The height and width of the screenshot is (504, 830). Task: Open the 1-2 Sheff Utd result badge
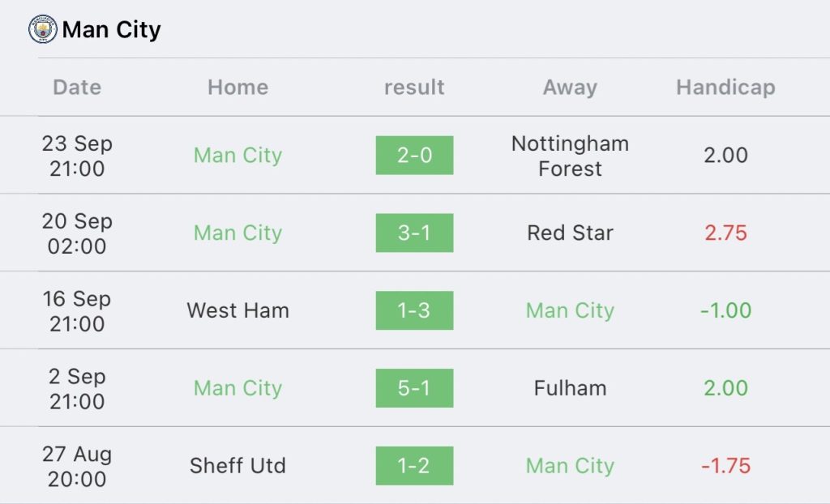coord(414,466)
